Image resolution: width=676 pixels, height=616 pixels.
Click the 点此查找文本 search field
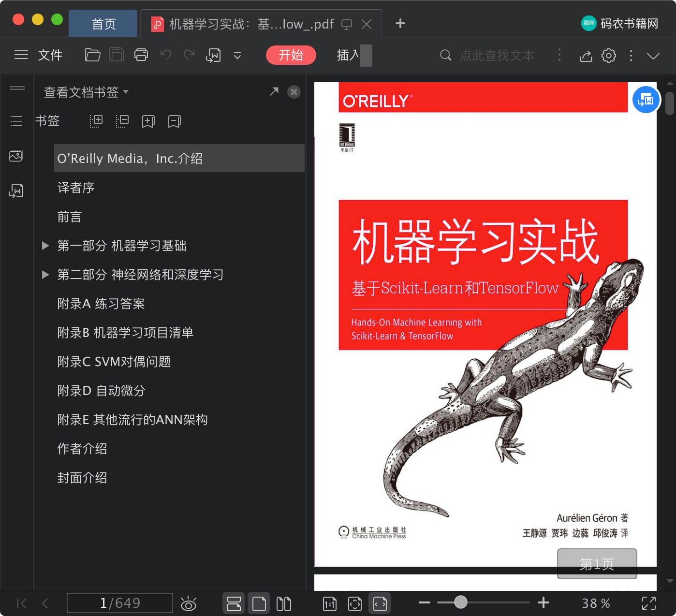coord(497,56)
